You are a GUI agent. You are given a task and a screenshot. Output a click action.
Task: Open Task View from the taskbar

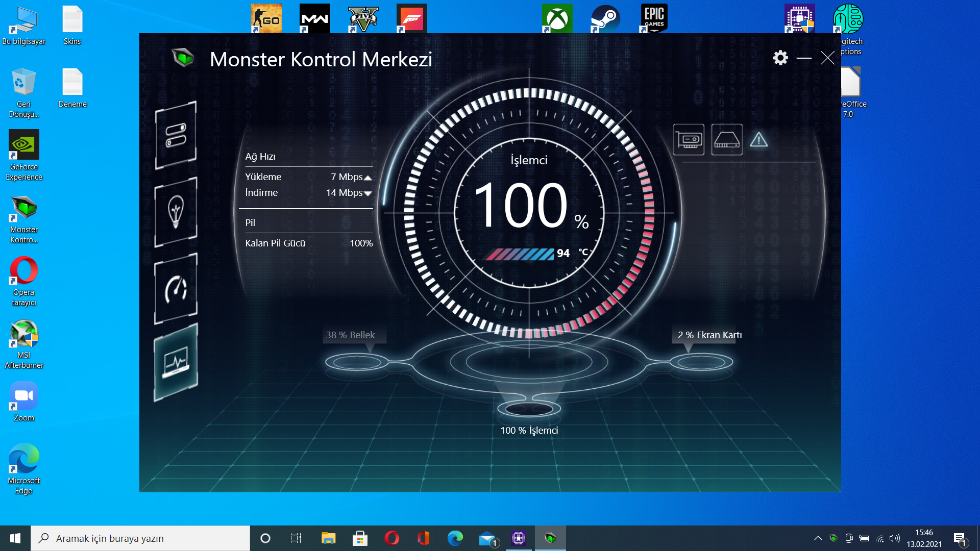(296, 538)
